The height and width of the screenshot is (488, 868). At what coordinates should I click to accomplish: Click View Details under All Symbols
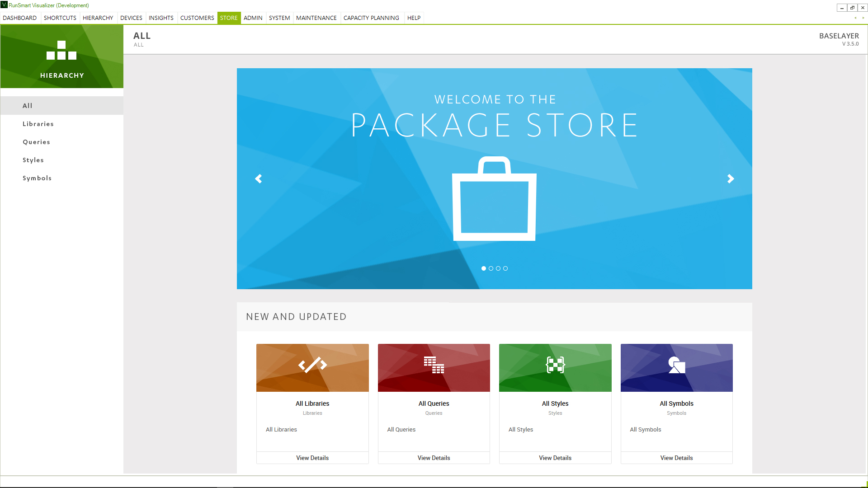[676, 458]
